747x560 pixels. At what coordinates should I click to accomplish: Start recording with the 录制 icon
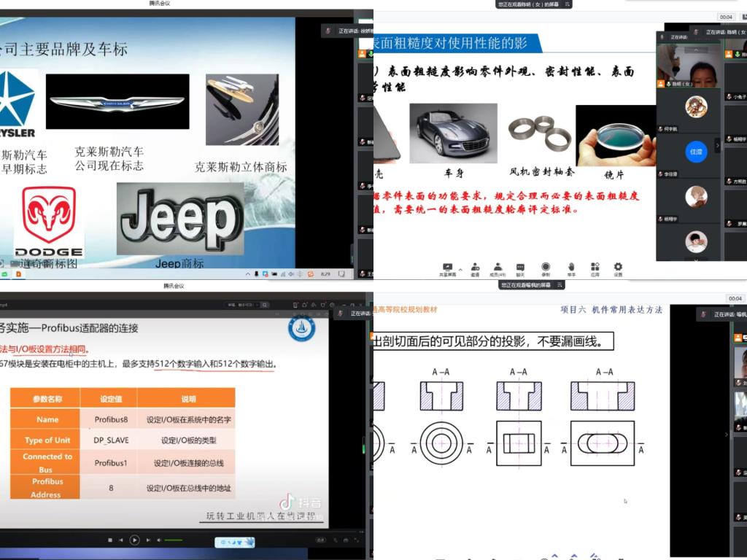point(546,267)
